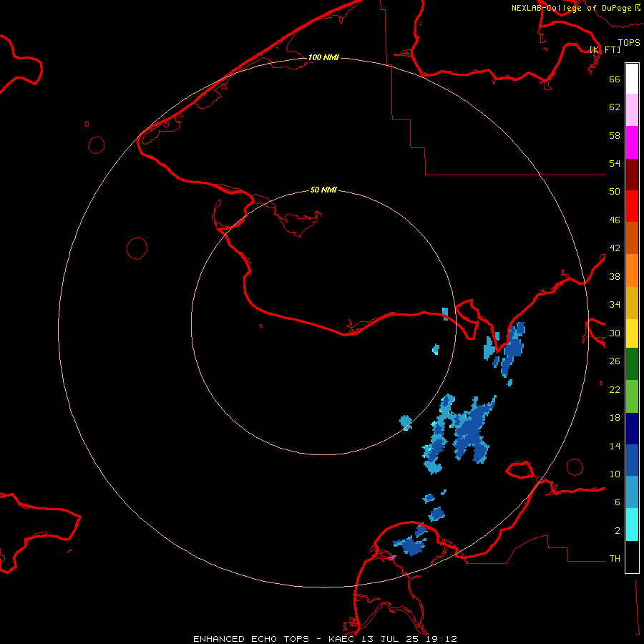
Task: Click the black TH threshold legend swatch
Action: click(632, 557)
